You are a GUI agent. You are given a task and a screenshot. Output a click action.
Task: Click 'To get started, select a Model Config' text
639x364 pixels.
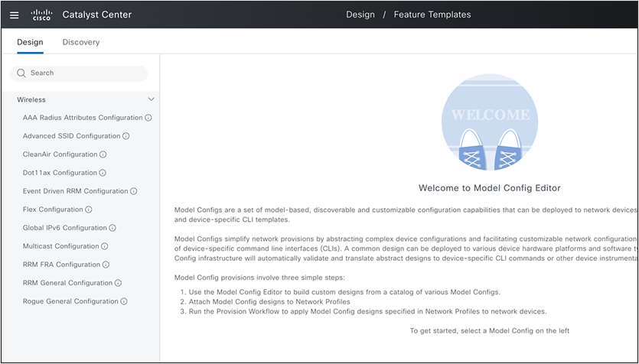tap(490, 331)
